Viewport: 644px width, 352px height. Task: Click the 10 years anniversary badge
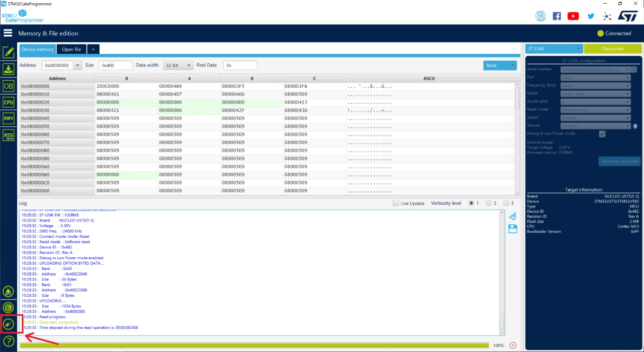coord(541,16)
